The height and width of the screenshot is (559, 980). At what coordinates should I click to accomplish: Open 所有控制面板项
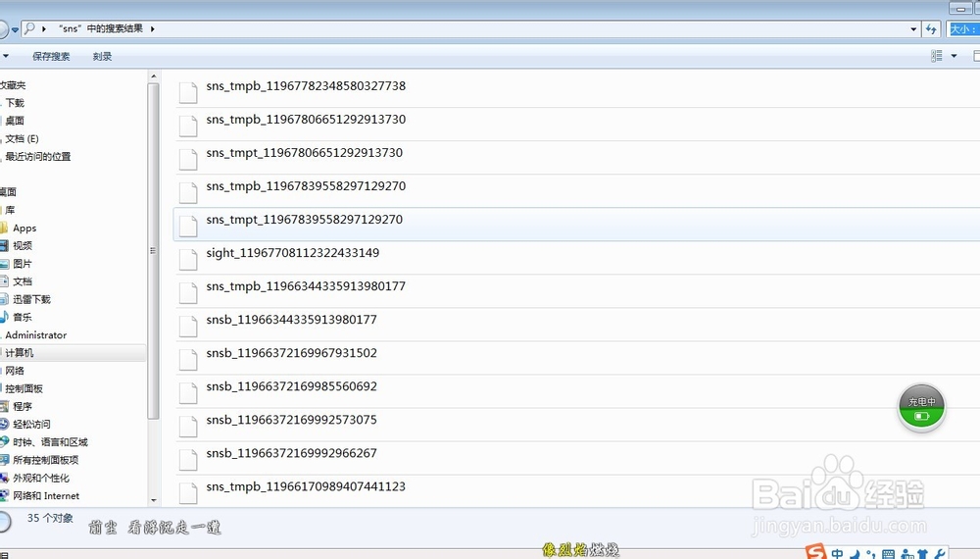pos(46,460)
